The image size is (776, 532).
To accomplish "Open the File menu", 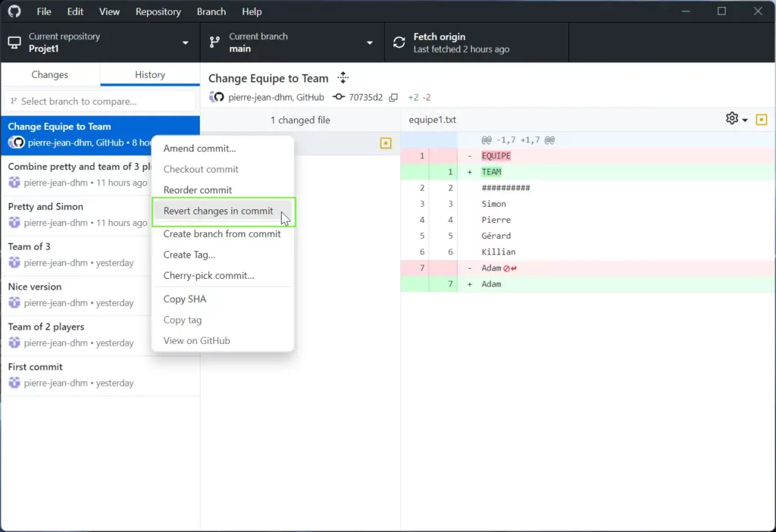I will click(43, 11).
